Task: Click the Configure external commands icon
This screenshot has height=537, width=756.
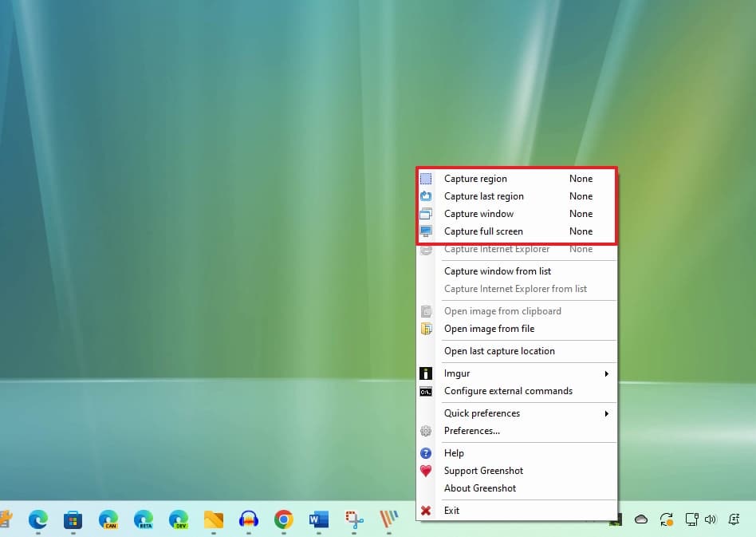Action: pyautogui.click(x=426, y=391)
